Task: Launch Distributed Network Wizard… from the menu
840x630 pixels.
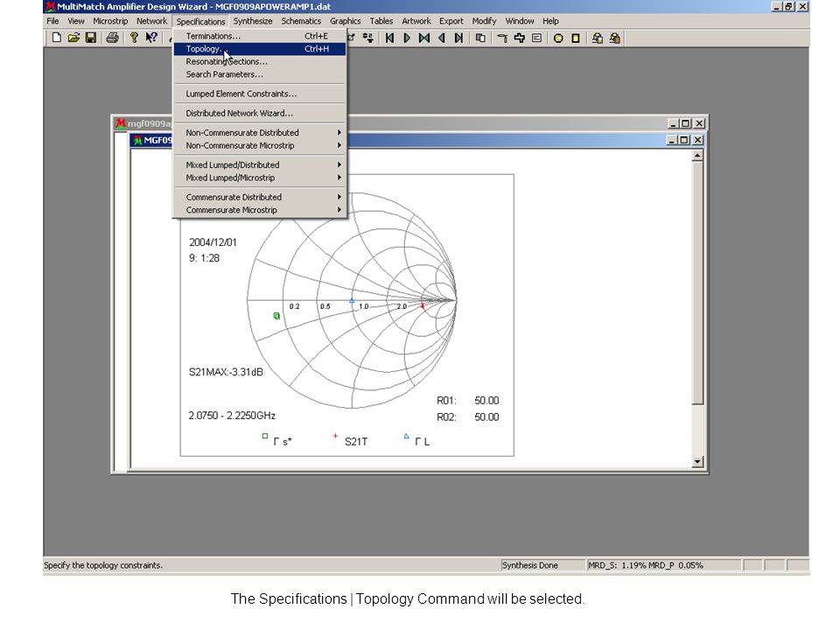Action: 260,113
